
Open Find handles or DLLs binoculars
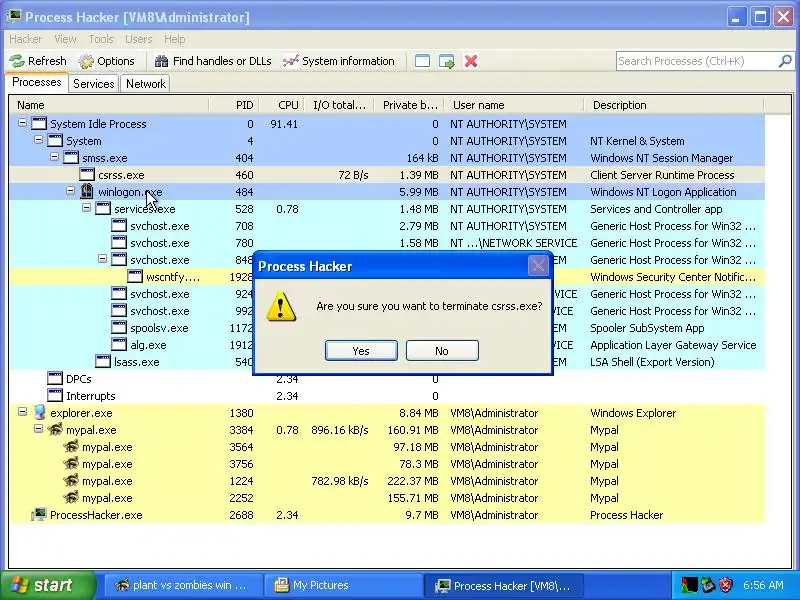161,61
